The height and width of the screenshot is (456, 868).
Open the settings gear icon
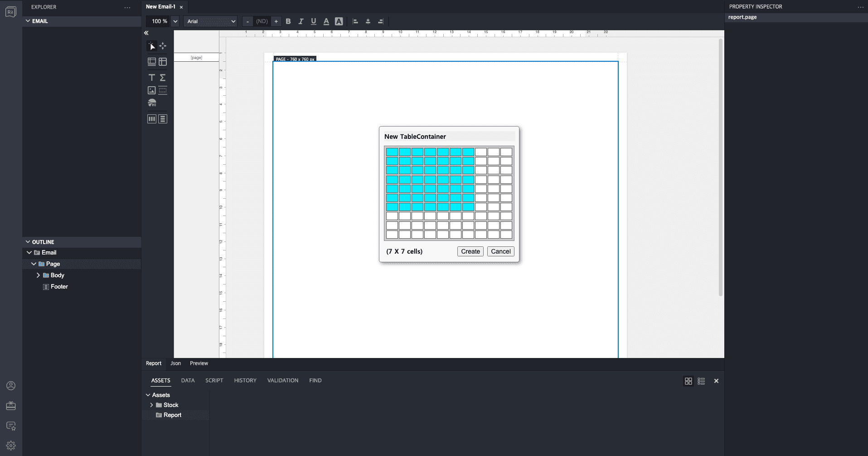coord(11,446)
